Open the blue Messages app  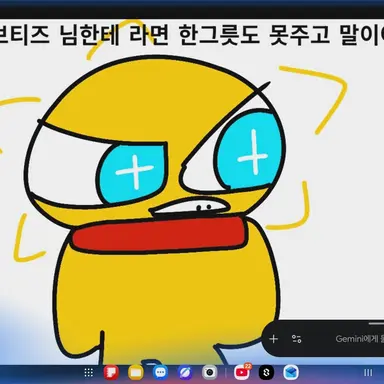160,372
